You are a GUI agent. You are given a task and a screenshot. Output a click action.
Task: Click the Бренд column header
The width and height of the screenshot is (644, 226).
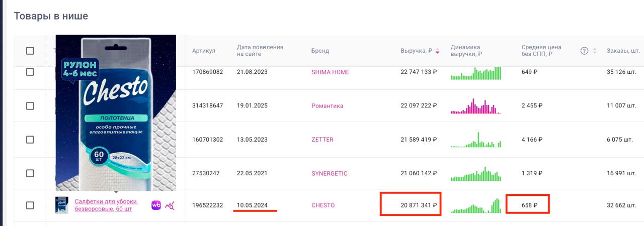click(x=320, y=51)
